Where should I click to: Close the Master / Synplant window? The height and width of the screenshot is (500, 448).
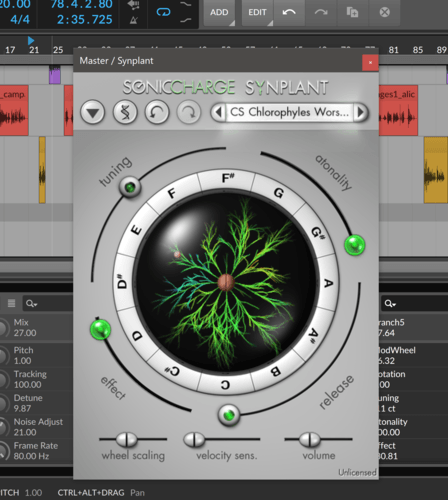370,63
